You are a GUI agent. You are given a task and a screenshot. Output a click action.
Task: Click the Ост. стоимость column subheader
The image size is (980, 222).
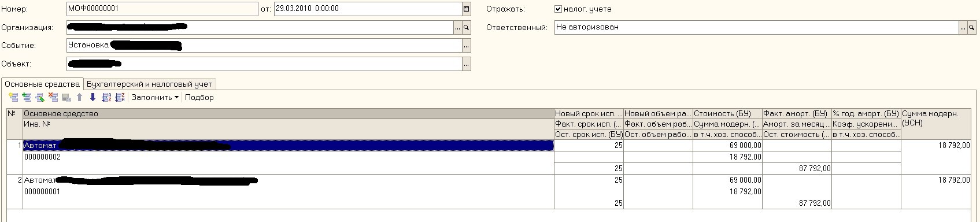(x=797, y=134)
